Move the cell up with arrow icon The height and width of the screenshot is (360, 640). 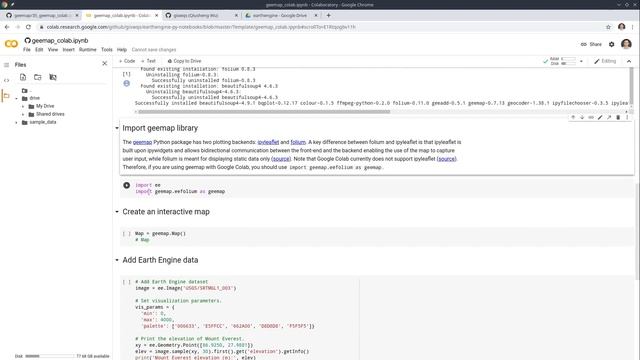coord(573,117)
